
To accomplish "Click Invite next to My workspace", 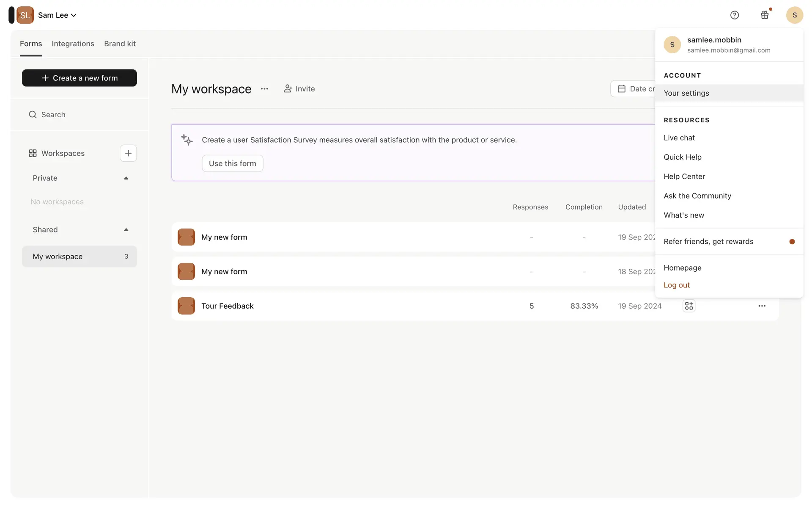I will 299,89.
